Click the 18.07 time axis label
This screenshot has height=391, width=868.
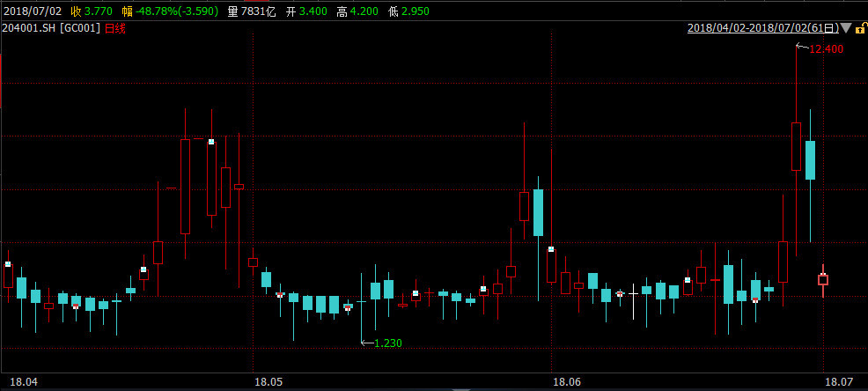coord(837,382)
